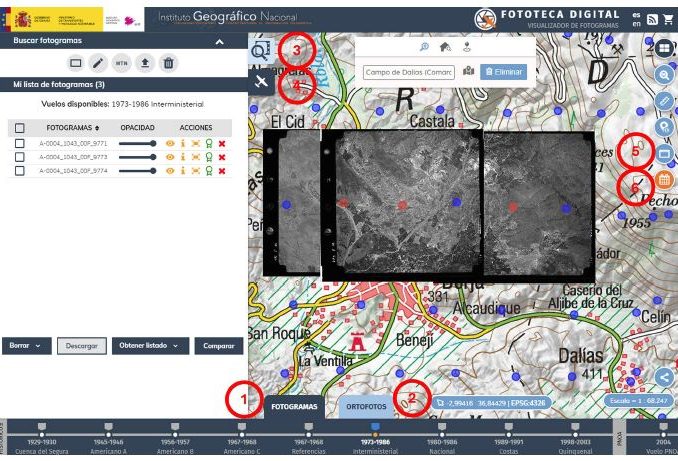678x461 pixels.
Task: Hide fotograma 9773 with eye icon
Action: coord(170,158)
